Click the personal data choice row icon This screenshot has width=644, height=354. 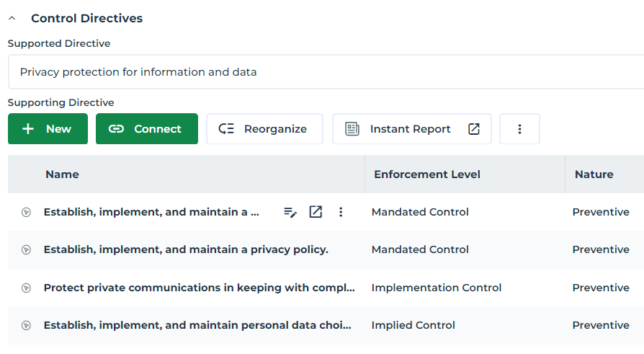26,326
